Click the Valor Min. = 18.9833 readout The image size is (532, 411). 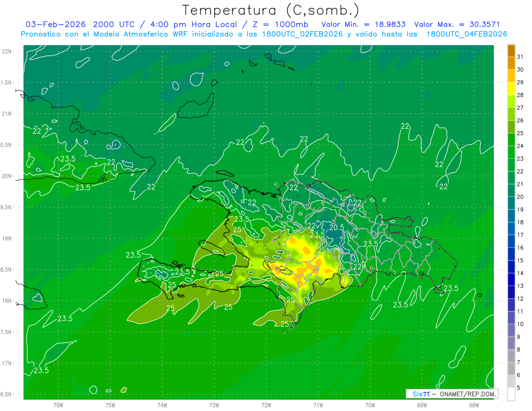tap(363, 24)
